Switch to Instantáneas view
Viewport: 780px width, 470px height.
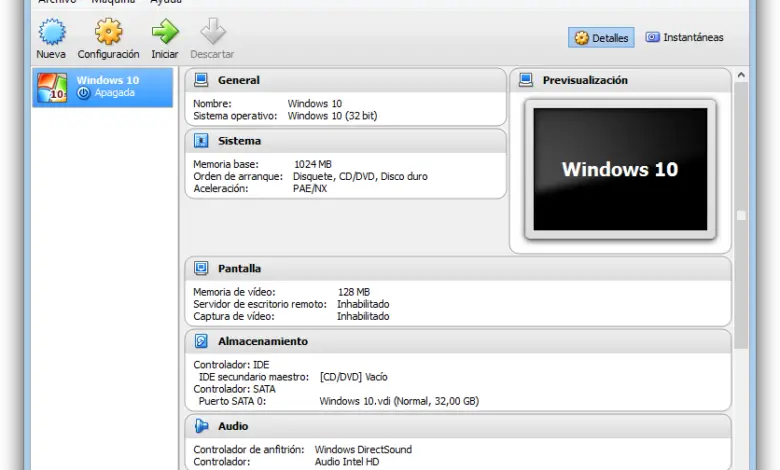[x=684, y=37]
